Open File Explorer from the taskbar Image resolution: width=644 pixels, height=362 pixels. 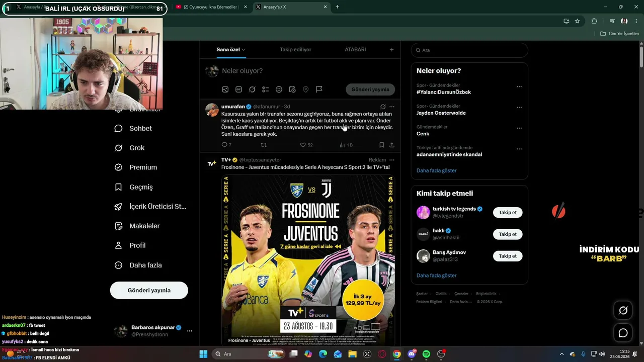tap(352, 354)
